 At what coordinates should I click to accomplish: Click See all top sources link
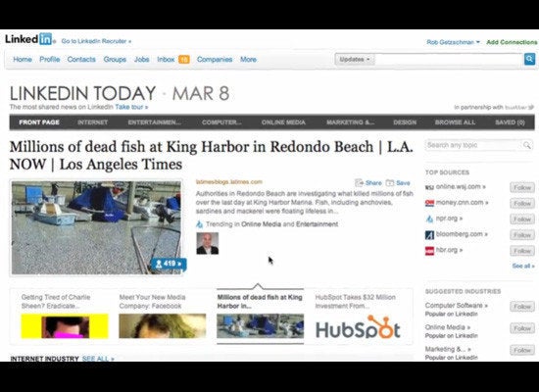click(523, 266)
